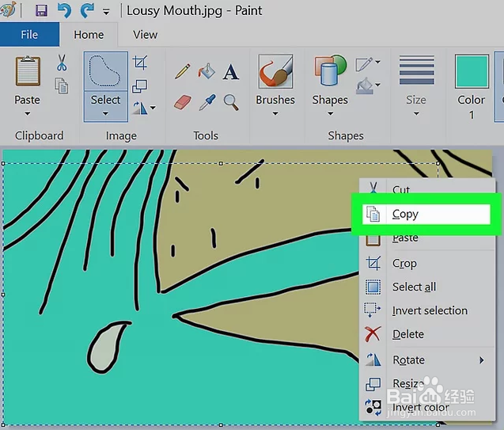Select the Text tool

(x=231, y=72)
